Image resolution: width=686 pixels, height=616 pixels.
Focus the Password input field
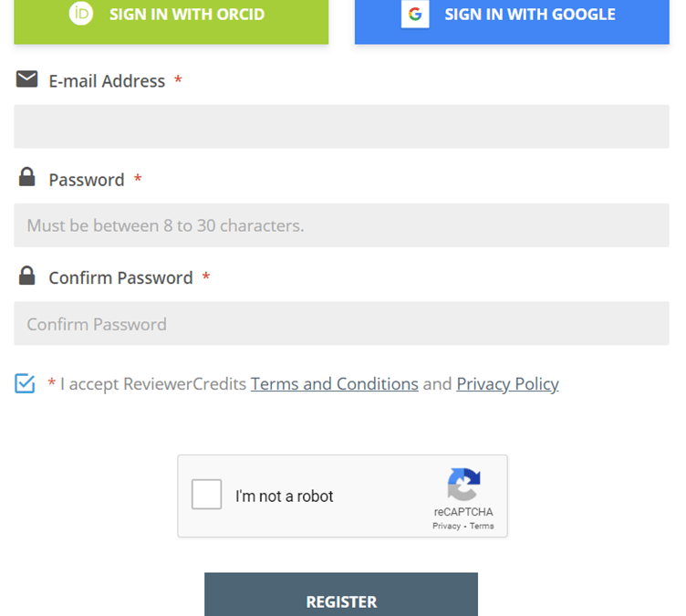(x=341, y=225)
